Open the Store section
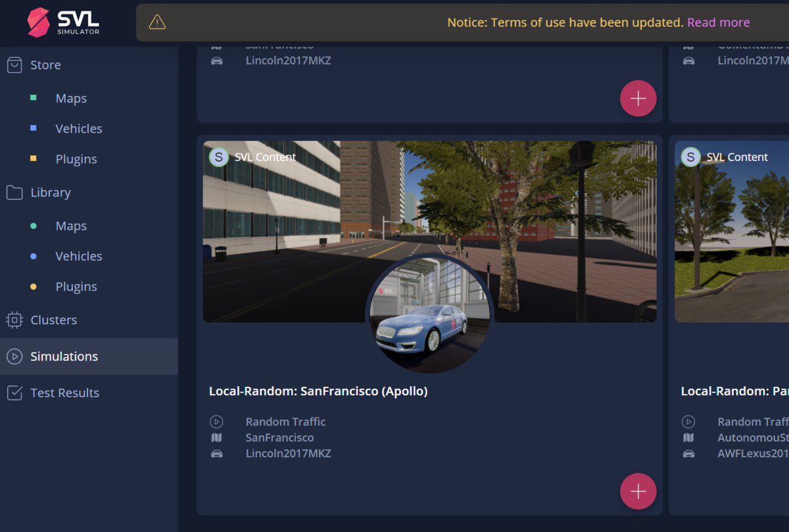This screenshot has height=532, width=789. pos(45,64)
